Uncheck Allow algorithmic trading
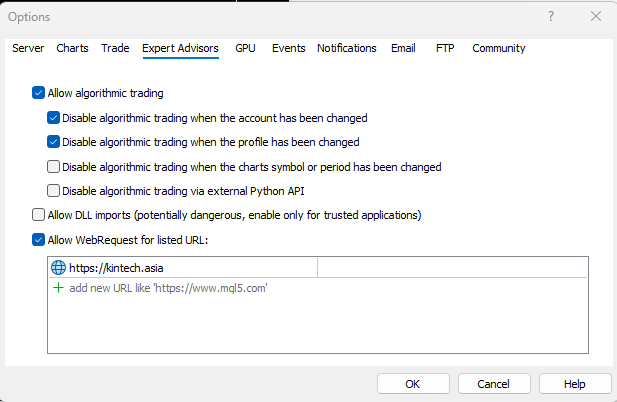The height and width of the screenshot is (402, 617). tap(38, 93)
